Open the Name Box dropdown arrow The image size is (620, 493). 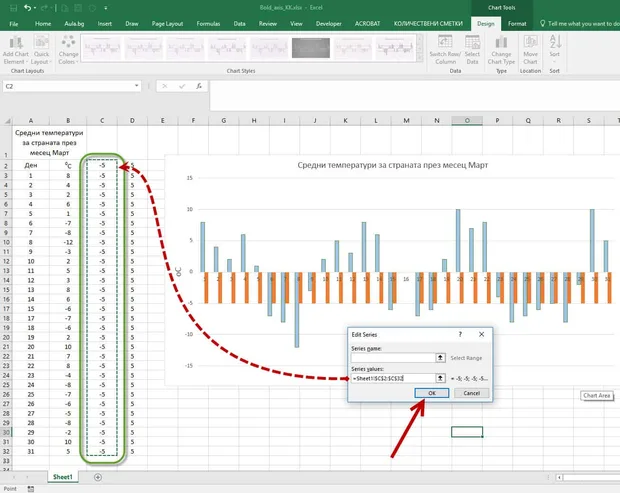pos(136,86)
